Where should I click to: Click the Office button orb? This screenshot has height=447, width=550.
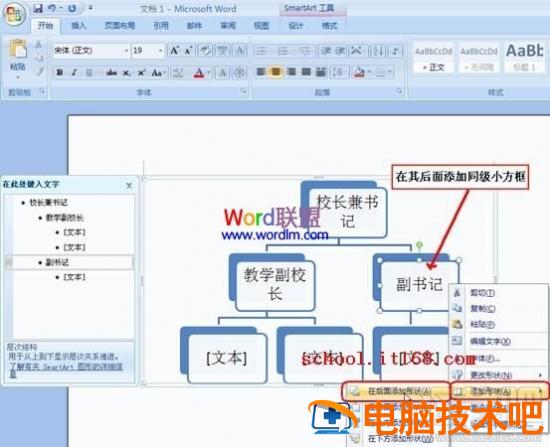[x=14, y=14]
